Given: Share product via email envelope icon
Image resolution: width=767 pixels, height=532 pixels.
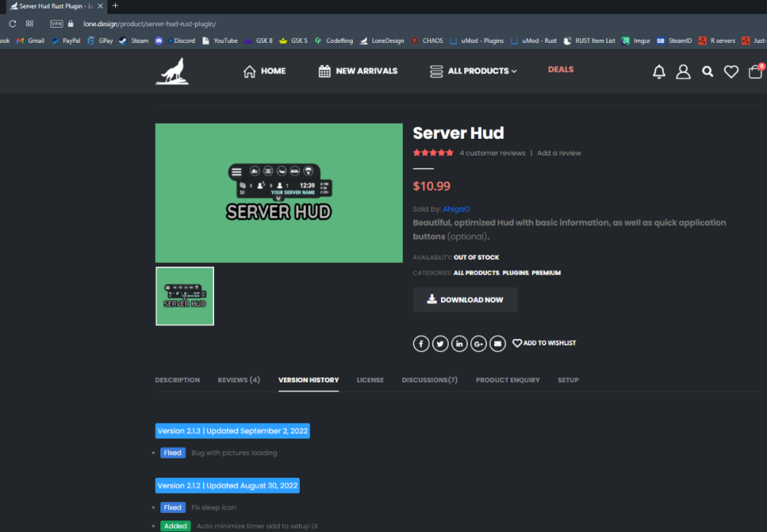Looking at the screenshot, I should click(x=498, y=343).
